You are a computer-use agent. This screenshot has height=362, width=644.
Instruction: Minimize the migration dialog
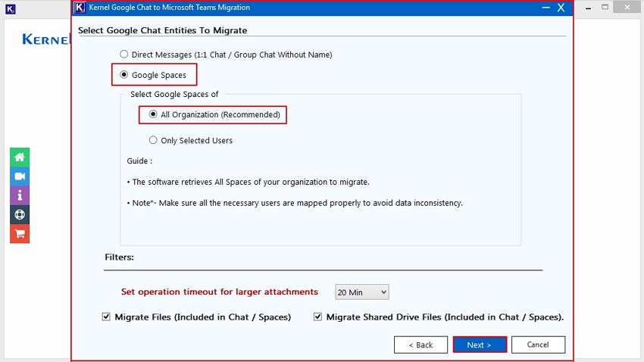546,8
